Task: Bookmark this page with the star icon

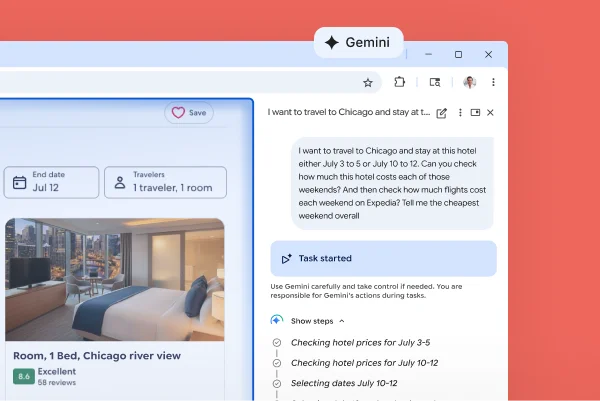Action: [368, 82]
